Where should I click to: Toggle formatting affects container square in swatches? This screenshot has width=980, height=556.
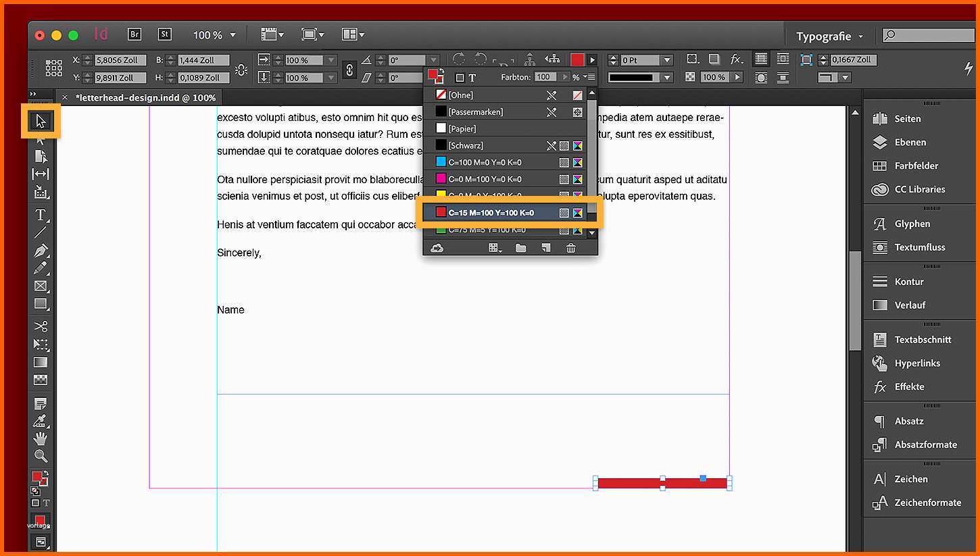[460, 78]
